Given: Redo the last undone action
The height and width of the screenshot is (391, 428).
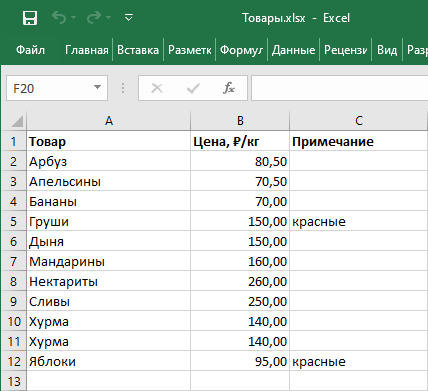Looking at the screenshot, I should (94, 17).
